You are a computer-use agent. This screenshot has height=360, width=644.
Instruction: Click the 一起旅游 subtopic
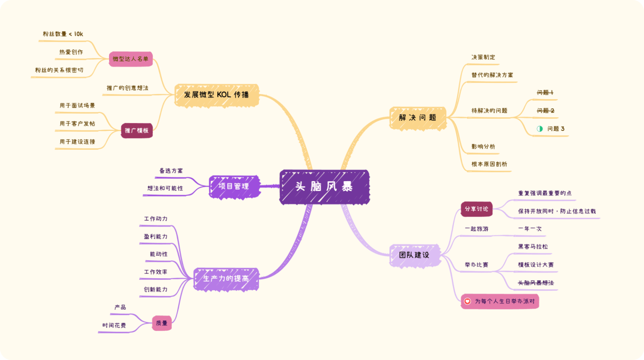pos(477,229)
